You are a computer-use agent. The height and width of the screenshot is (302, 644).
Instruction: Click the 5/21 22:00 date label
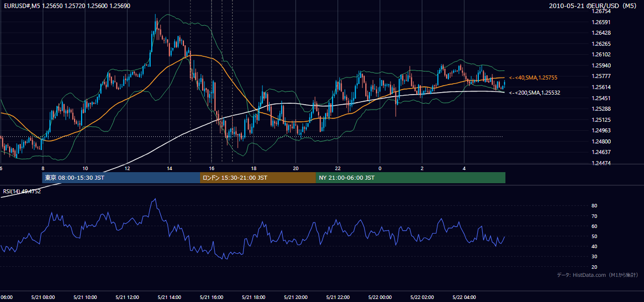click(338, 297)
